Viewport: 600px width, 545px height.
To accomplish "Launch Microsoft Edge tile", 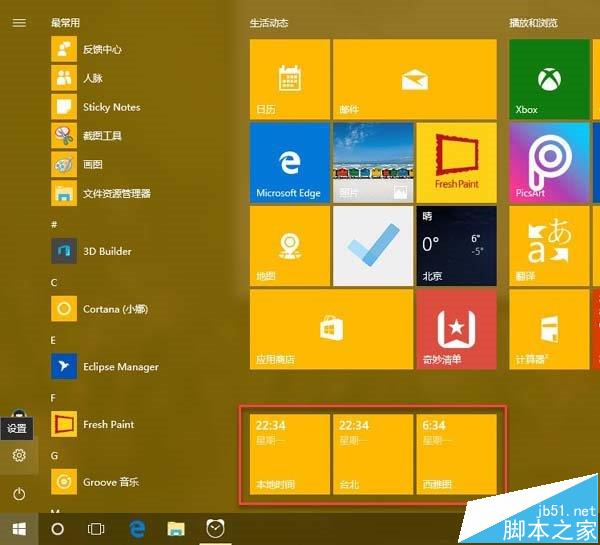I will pos(290,163).
